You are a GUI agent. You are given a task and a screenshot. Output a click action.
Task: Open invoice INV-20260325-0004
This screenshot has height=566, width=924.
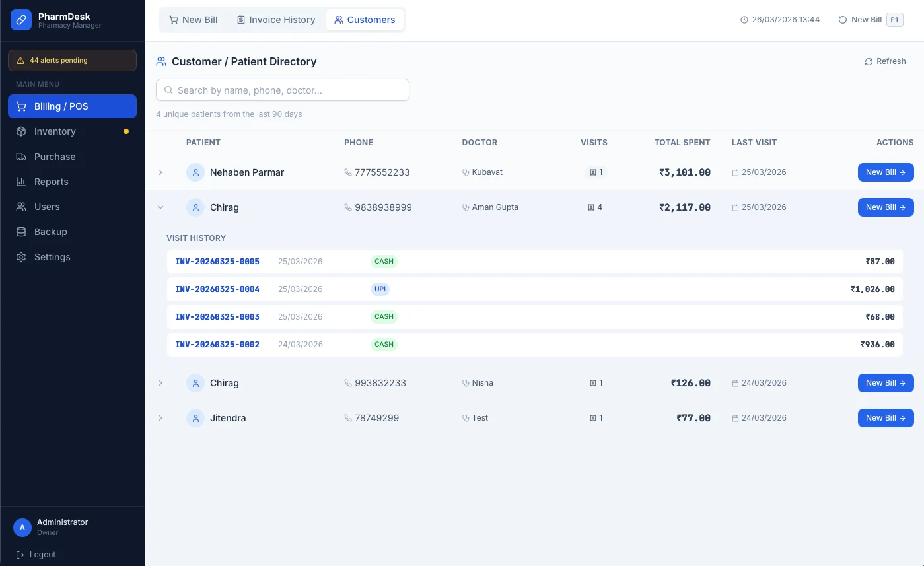[x=217, y=289]
